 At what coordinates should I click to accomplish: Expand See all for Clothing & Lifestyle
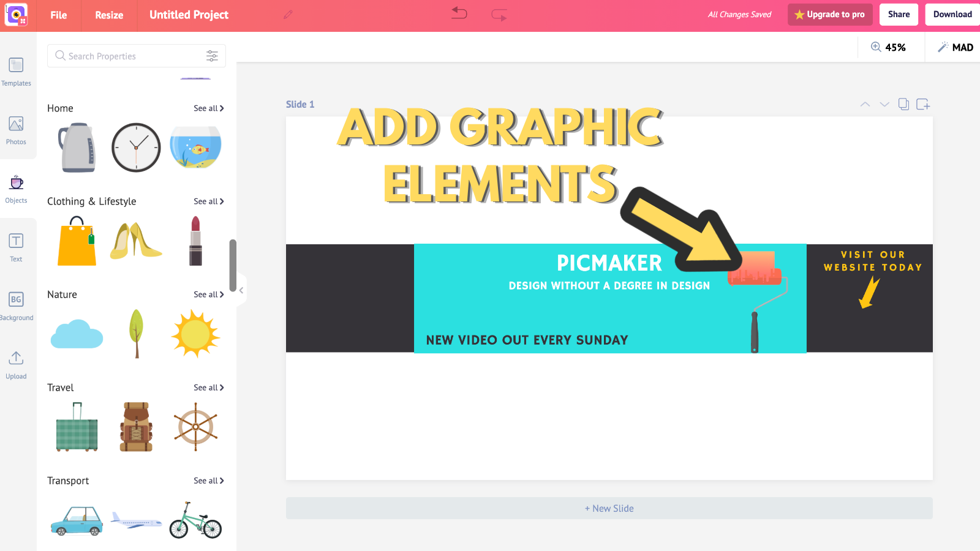pos(209,201)
